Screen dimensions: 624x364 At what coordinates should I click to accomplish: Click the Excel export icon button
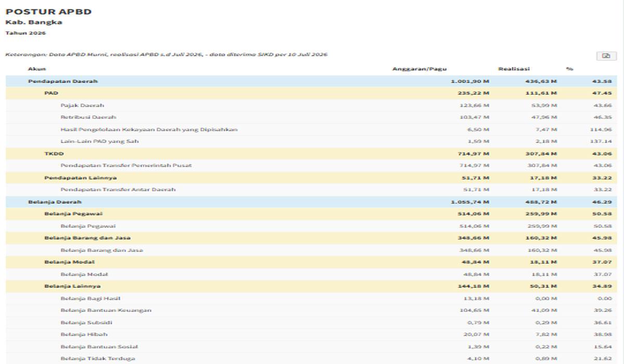coord(606,56)
